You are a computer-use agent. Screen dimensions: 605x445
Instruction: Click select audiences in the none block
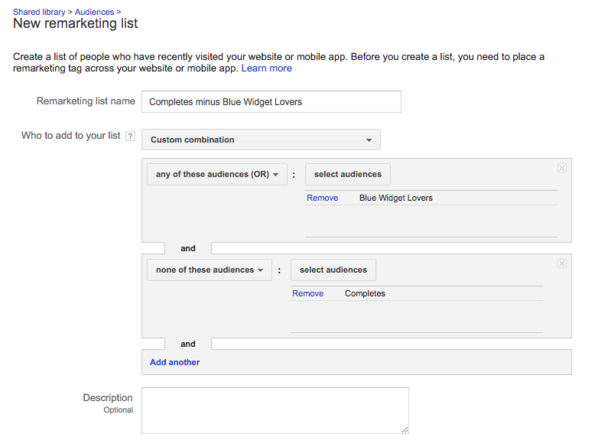[333, 270]
